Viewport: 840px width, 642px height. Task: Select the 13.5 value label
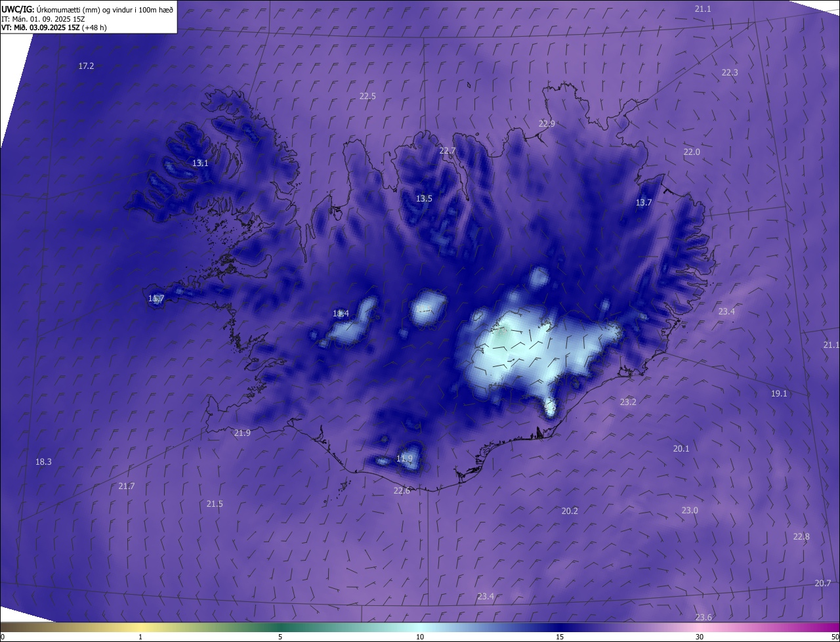coord(424,198)
